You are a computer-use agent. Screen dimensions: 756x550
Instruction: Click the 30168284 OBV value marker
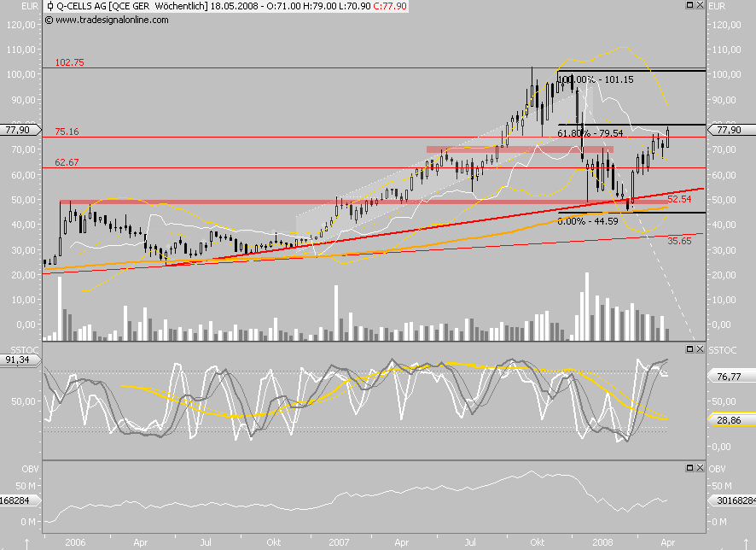click(732, 500)
